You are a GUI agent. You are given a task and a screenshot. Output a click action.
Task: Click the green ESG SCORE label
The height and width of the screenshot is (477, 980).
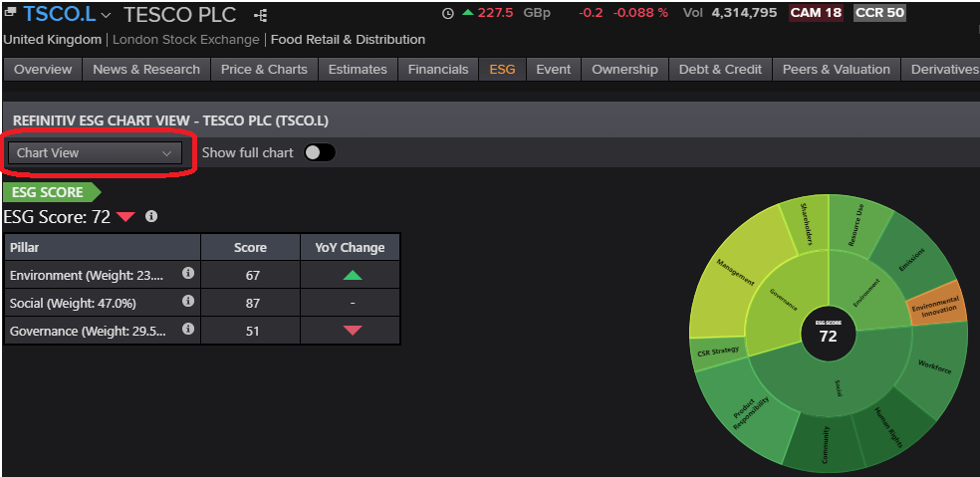[x=50, y=192]
